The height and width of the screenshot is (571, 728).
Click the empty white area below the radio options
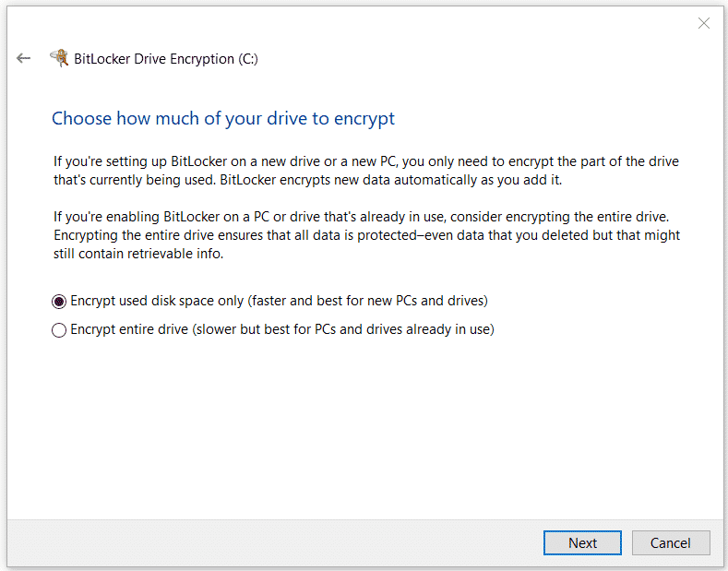pyautogui.click(x=365, y=427)
